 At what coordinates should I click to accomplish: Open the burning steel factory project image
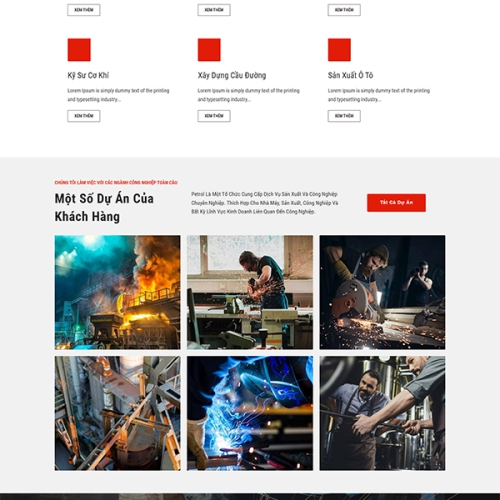click(x=118, y=292)
